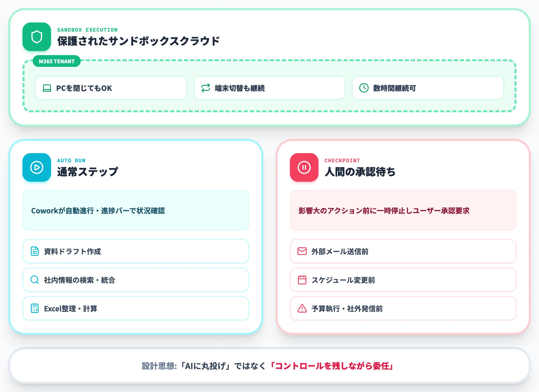Click the blue play Auto Run icon
This screenshot has width=539, height=392.
[37, 167]
